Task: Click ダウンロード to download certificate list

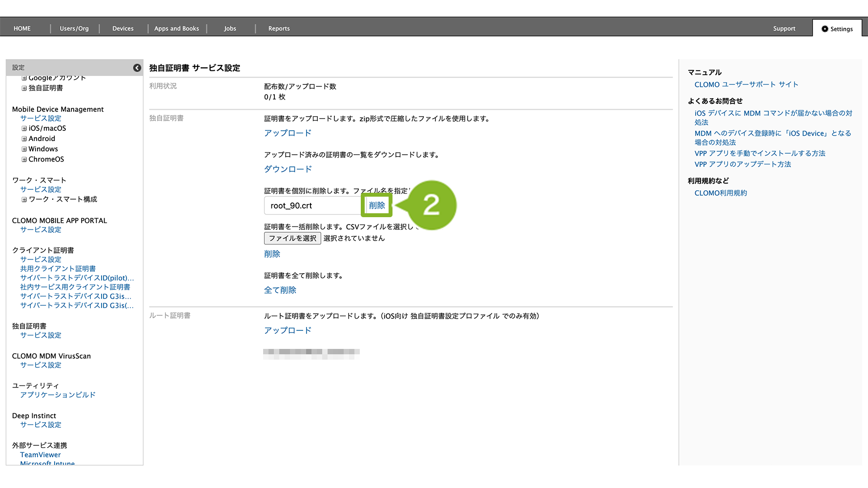Action: click(x=288, y=169)
